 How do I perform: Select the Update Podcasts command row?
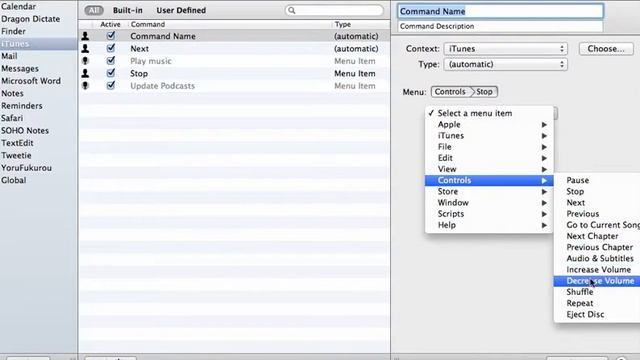[x=234, y=86]
